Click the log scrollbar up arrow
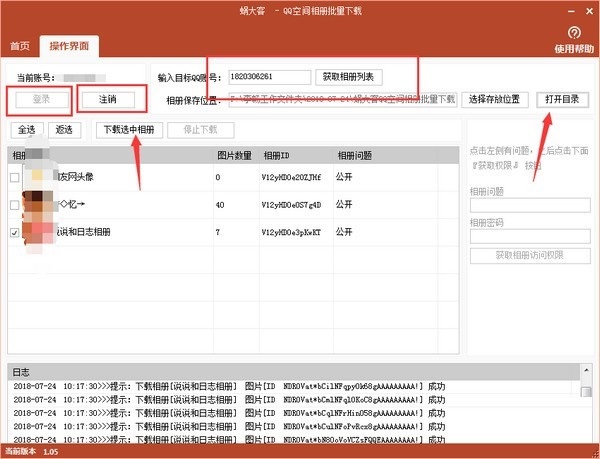Screen dimensions: 600x459 (x=586, y=370)
